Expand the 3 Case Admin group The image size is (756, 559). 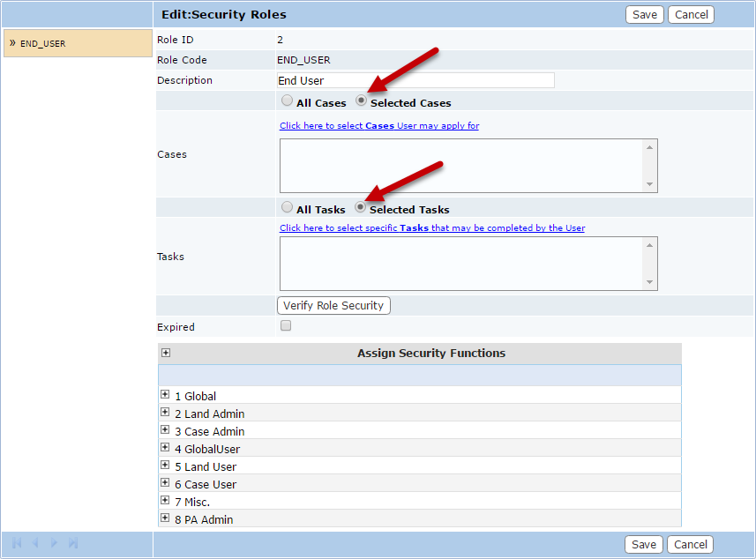click(x=165, y=430)
